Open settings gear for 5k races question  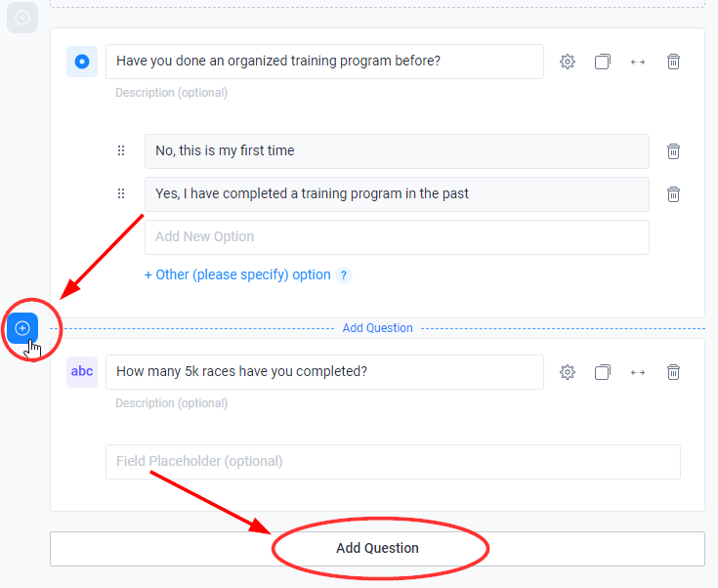568,372
